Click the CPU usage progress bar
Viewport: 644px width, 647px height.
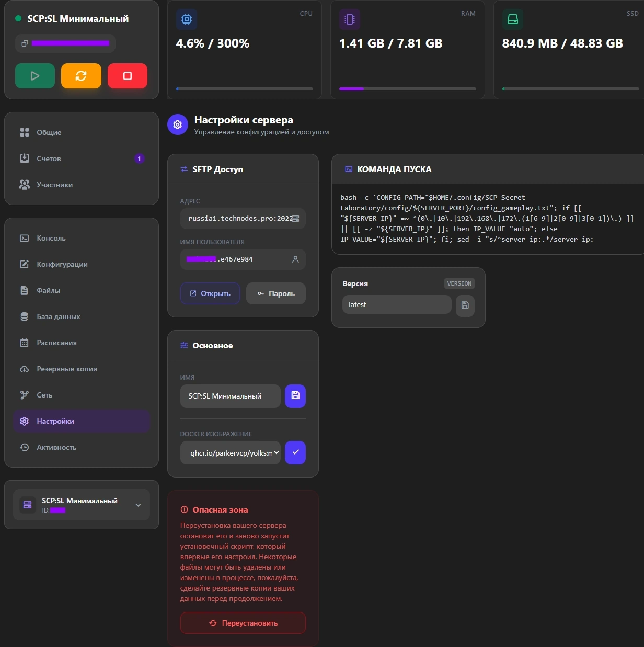coord(245,89)
